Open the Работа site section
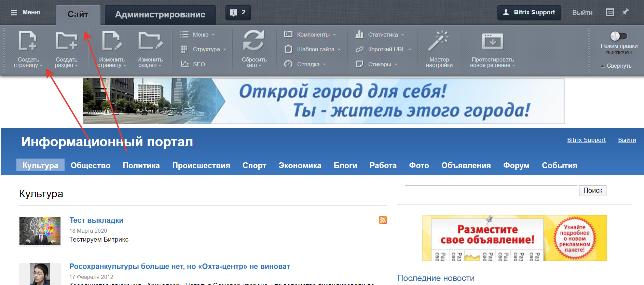The width and height of the screenshot is (644, 285). 383,165
